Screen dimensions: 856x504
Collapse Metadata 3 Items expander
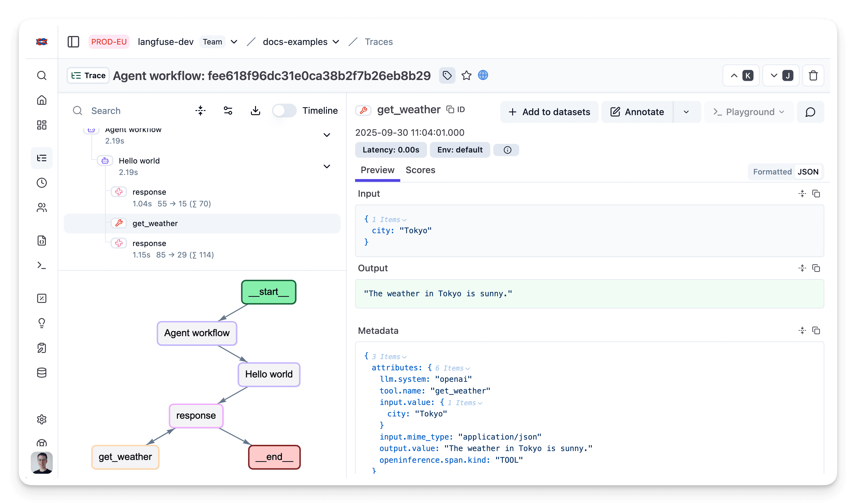[x=390, y=357]
